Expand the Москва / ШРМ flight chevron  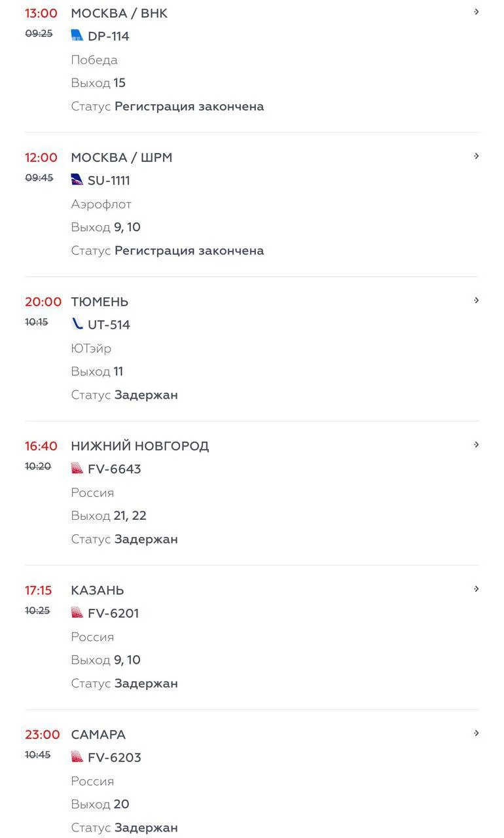tap(477, 156)
